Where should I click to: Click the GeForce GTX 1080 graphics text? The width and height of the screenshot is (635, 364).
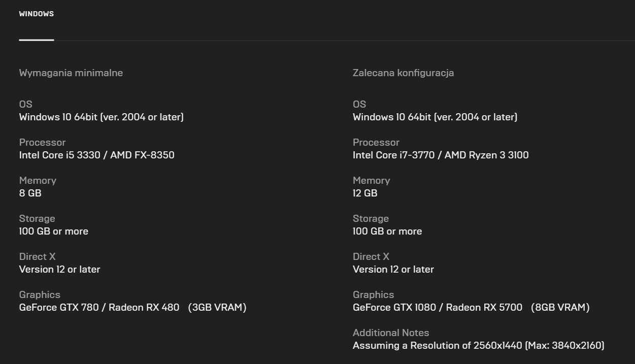click(x=395, y=307)
